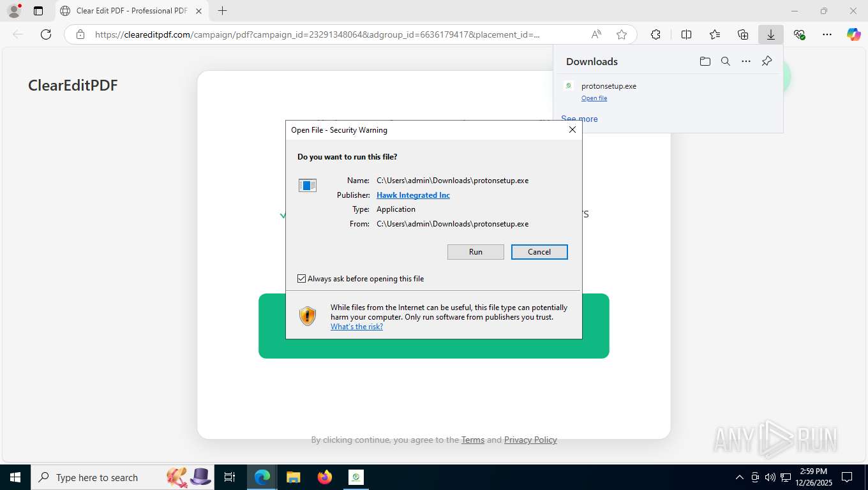This screenshot has width=868, height=490.
Task: Open the Extensions puzzle icon
Action: click(x=655, y=34)
